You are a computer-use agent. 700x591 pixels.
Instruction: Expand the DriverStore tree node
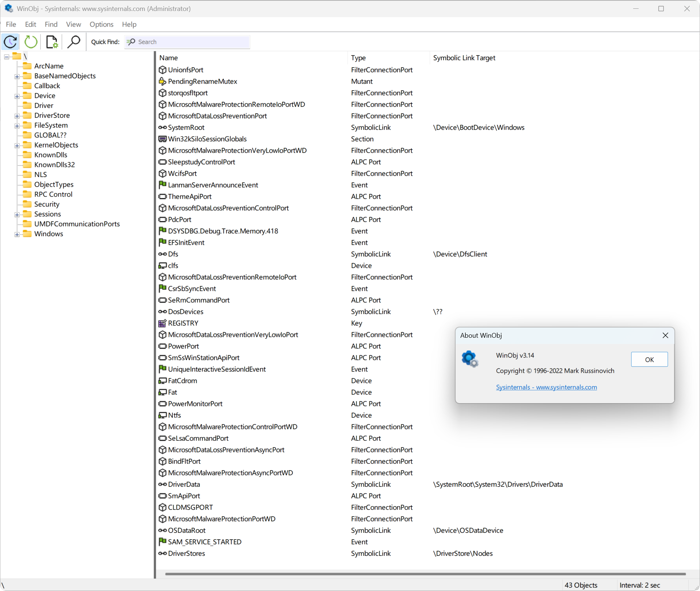(x=17, y=116)
